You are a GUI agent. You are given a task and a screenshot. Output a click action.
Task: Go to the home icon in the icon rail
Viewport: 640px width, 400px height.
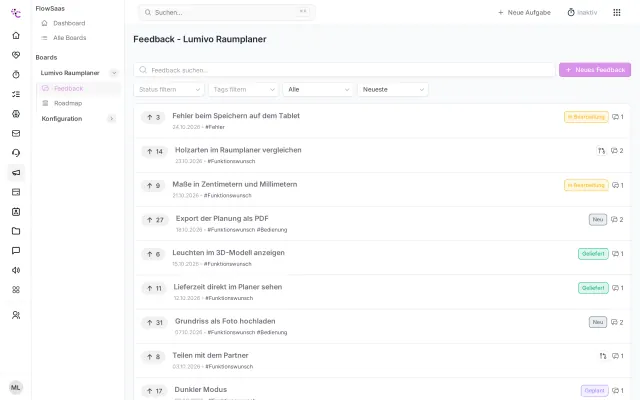click(16, 36)
